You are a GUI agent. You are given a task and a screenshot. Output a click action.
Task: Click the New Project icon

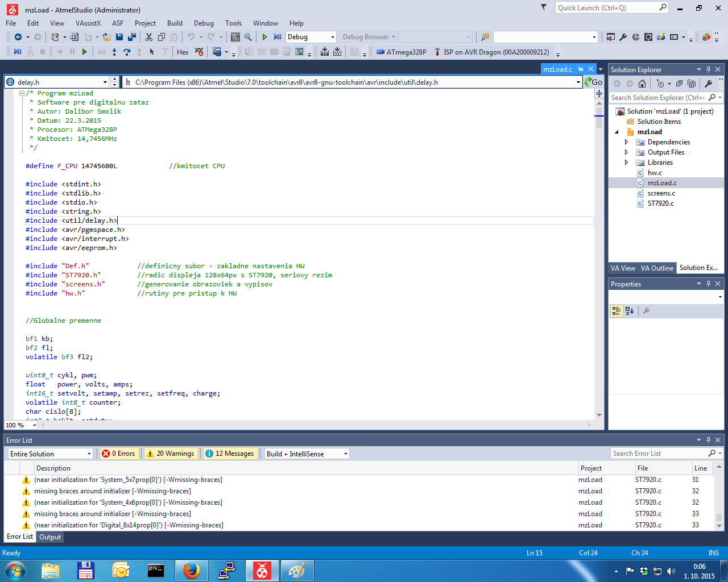pos(55,37)
